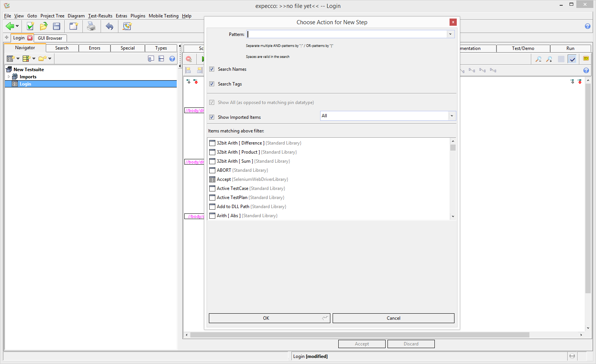596x364 pixels.
Task: Click the blue undo arrow icon
Action: (x=109, y=26)
